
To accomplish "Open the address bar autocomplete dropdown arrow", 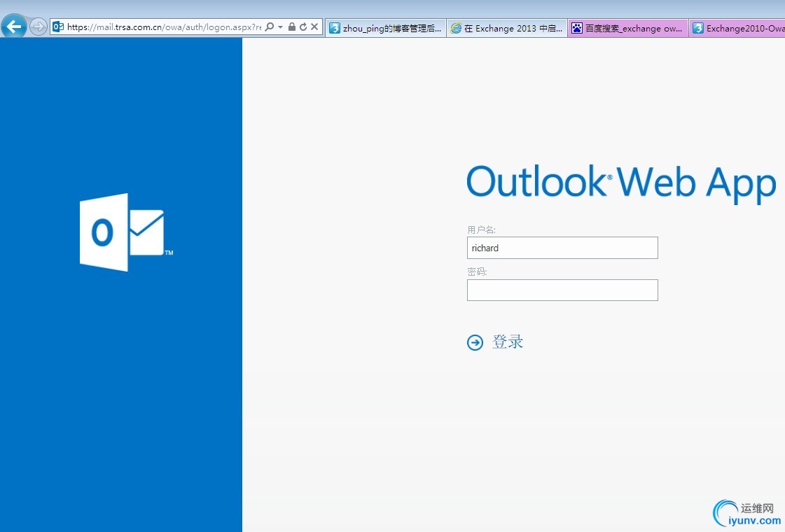I will click(280, 27).
